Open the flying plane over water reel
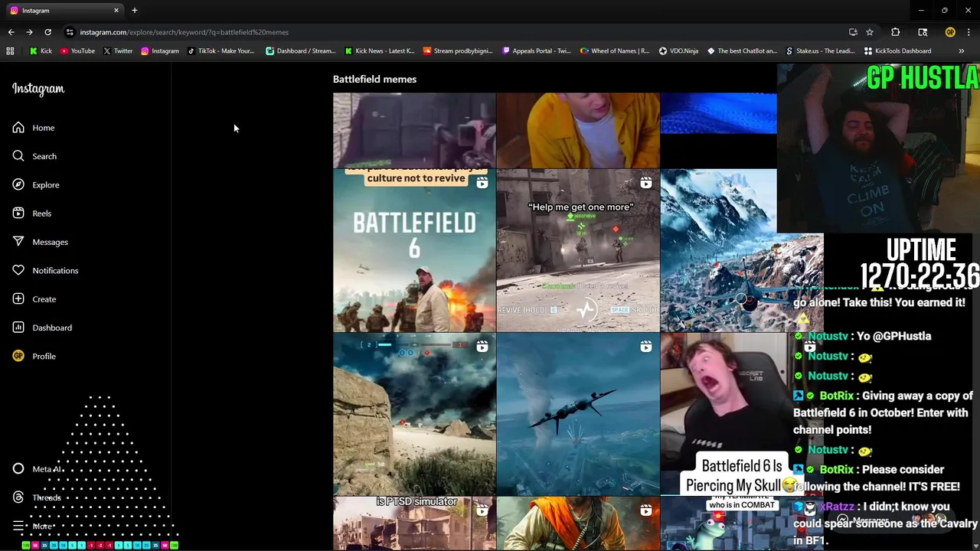The image size is (980, 551). pyautogui.click(x=578, y=414)
